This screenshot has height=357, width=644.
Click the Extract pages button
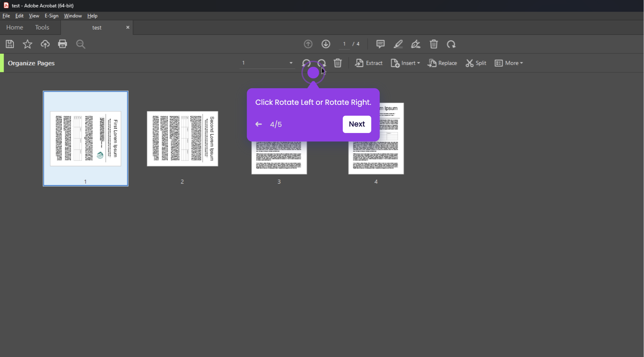tap(369, 63)
